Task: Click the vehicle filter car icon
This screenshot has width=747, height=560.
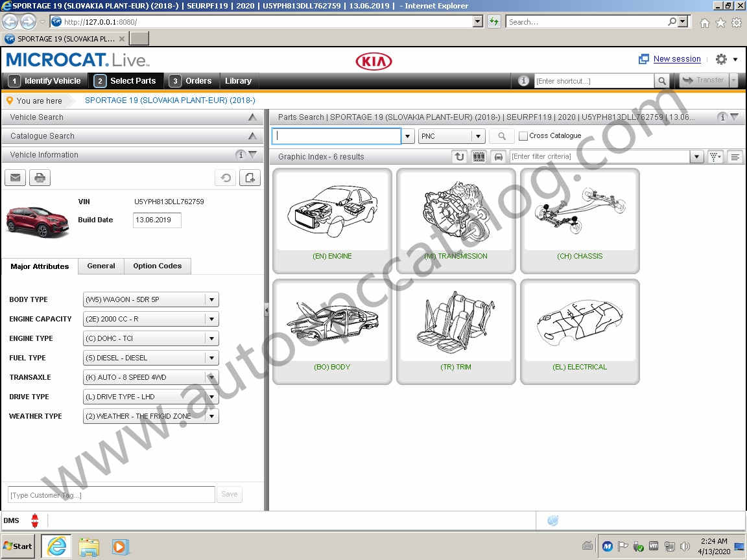Action: 498,157
